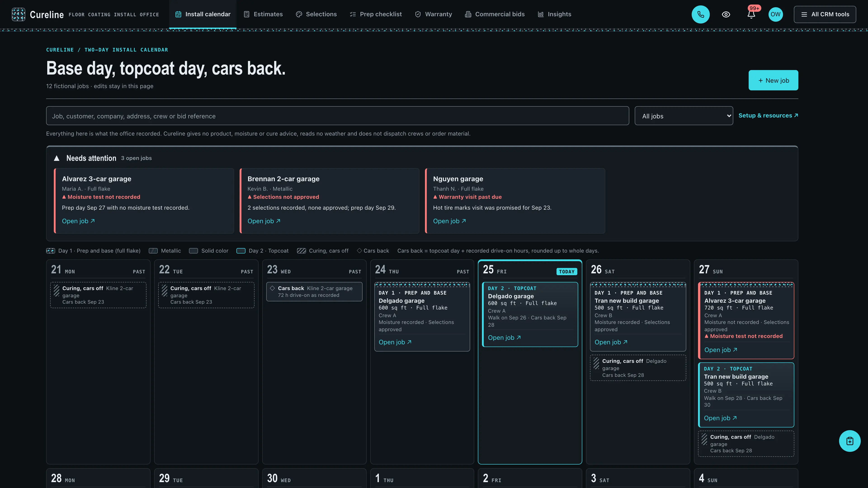Click red Moisture test not recorded warning on Sep 27
Image resolution: width=868 pixels, height=488 pixels.
743,336
